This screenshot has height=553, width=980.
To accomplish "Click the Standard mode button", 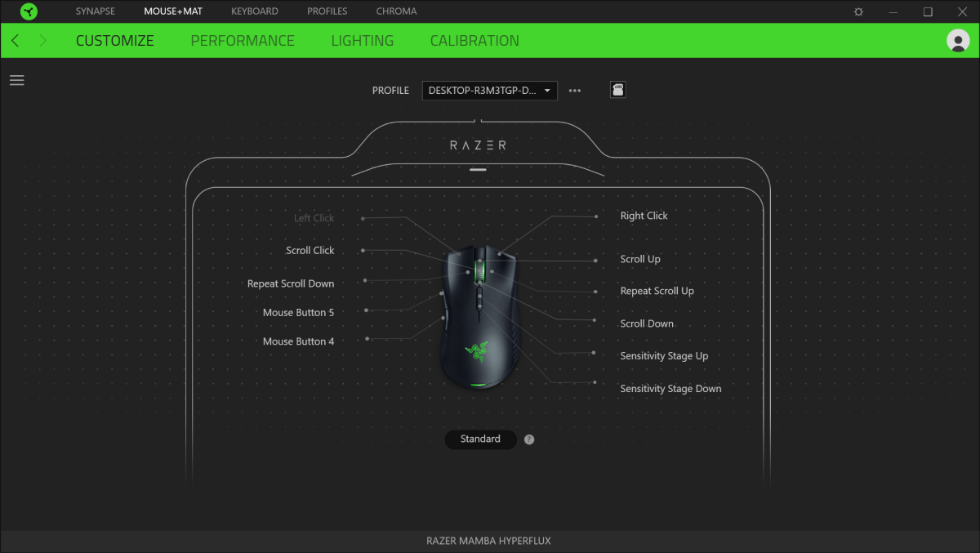I will tap(480, 439).
